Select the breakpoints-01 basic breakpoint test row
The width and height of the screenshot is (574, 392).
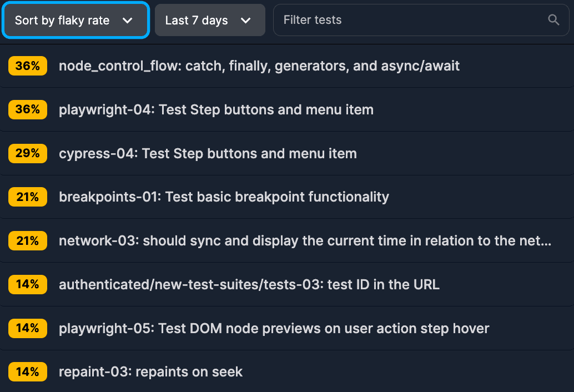[x=224, y=197]
